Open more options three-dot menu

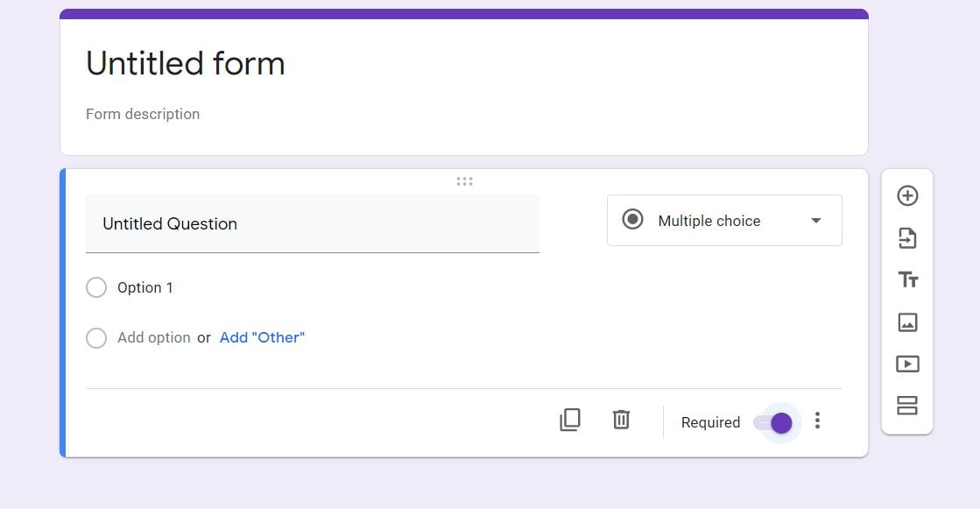(817, 421)
